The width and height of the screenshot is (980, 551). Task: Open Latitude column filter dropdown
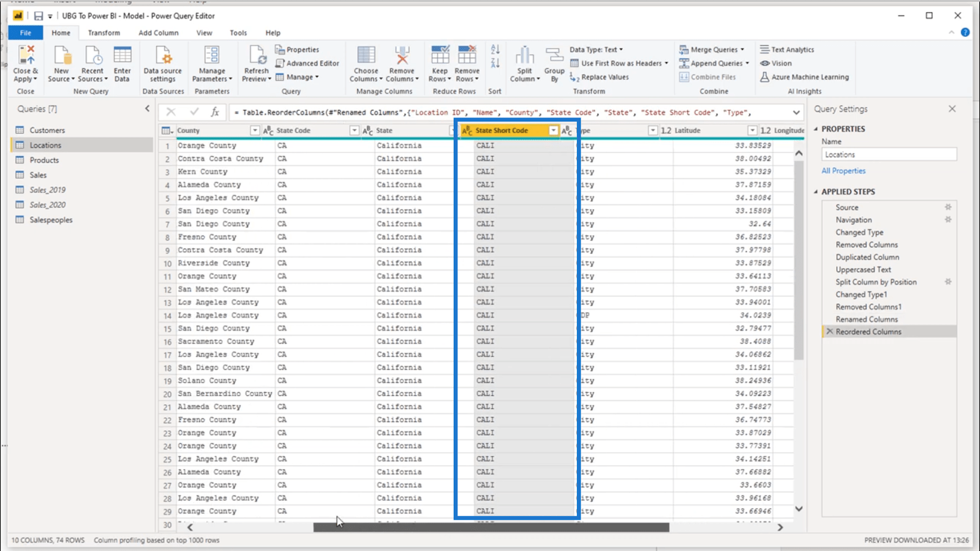752,130
